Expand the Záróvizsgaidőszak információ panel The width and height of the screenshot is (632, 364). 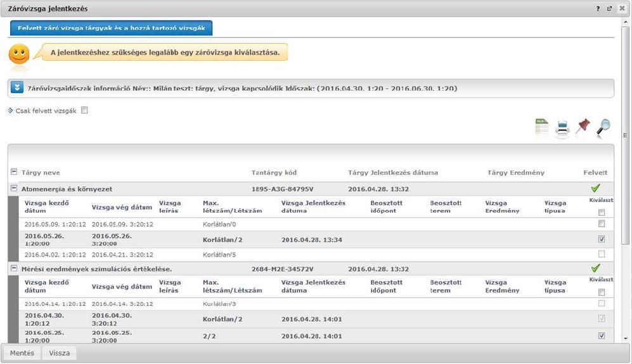[17, 87]
